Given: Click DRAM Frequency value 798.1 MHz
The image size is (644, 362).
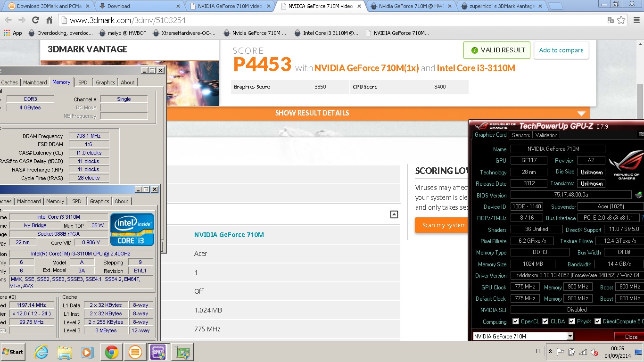Looking at the screenshot, I should click(x=89, y=136).
